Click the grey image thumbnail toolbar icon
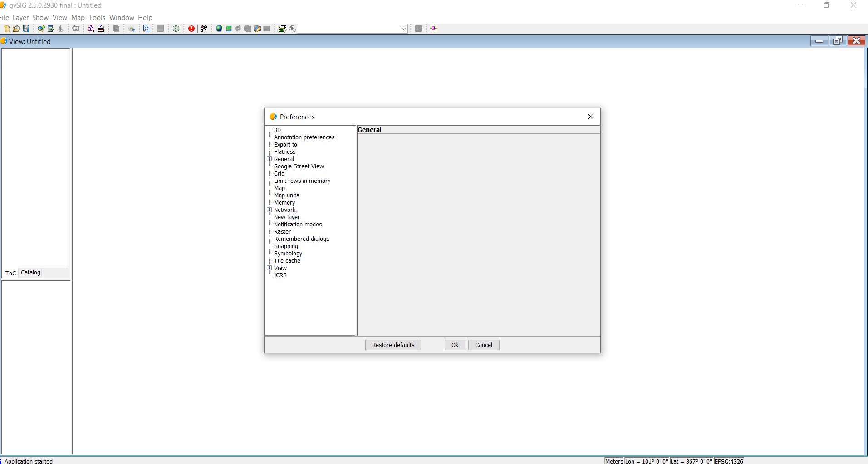The width and height of the screenshot is (868, 464). [x=267, y=29]
